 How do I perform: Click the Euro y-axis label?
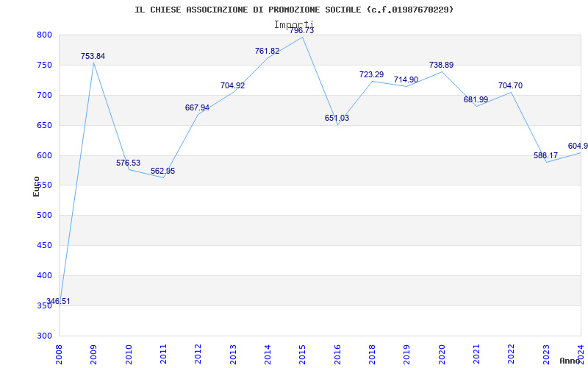tap(36, 187)
